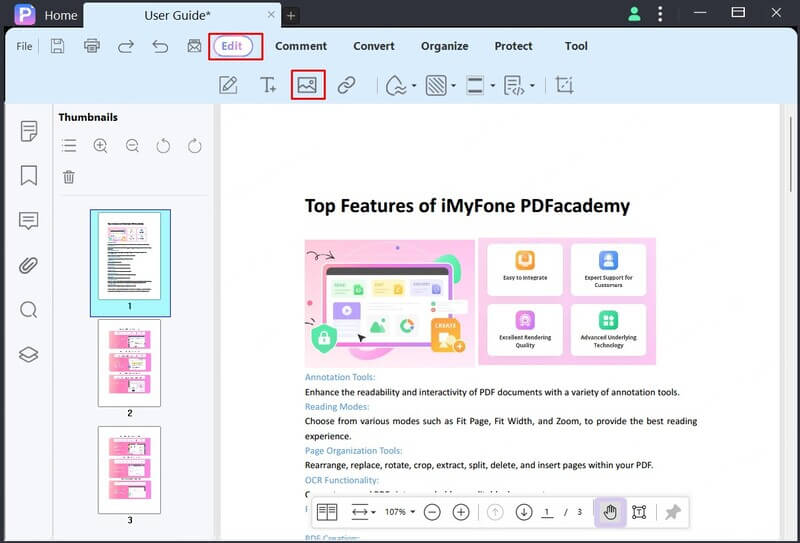Zoom out the thumbnails
The height and width of the screenshot is (543, 800).
click(132, 146)
